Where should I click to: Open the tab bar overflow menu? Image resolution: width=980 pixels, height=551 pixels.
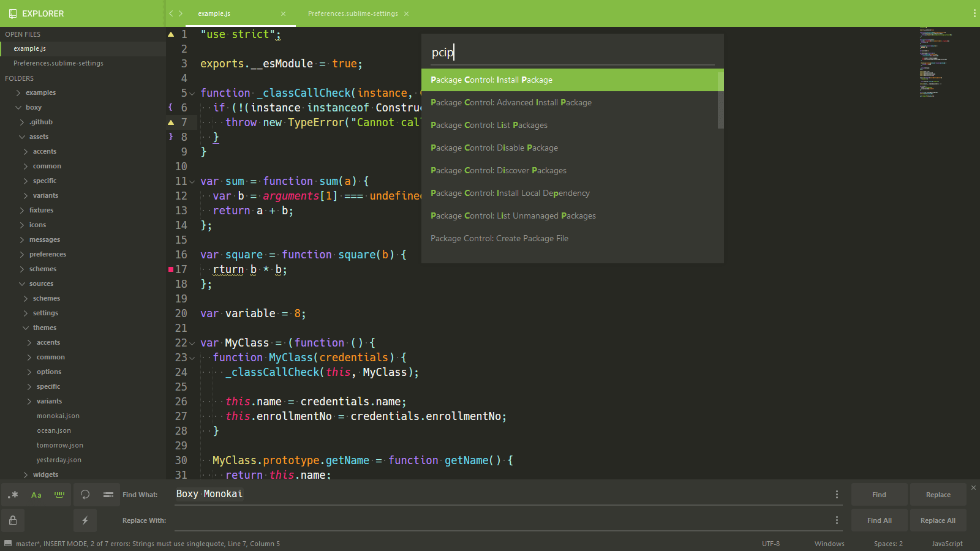[x=974, y=13]
